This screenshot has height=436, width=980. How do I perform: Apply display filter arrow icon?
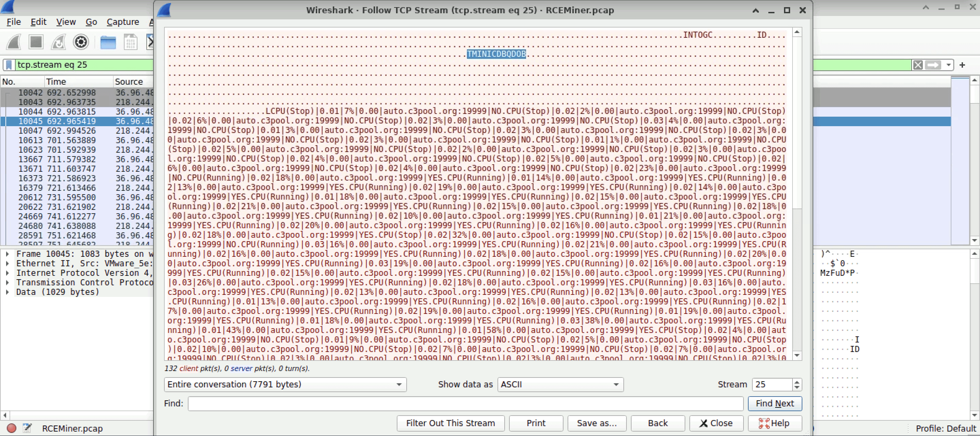pyautogui.click(x=933, y=65)
